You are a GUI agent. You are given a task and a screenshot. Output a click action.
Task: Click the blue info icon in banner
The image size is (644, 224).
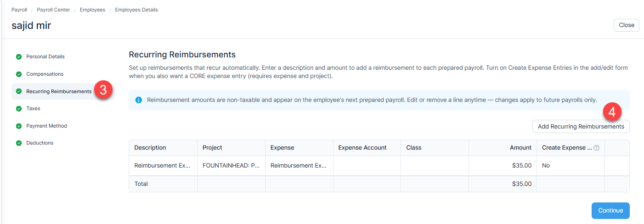(138, 100)
